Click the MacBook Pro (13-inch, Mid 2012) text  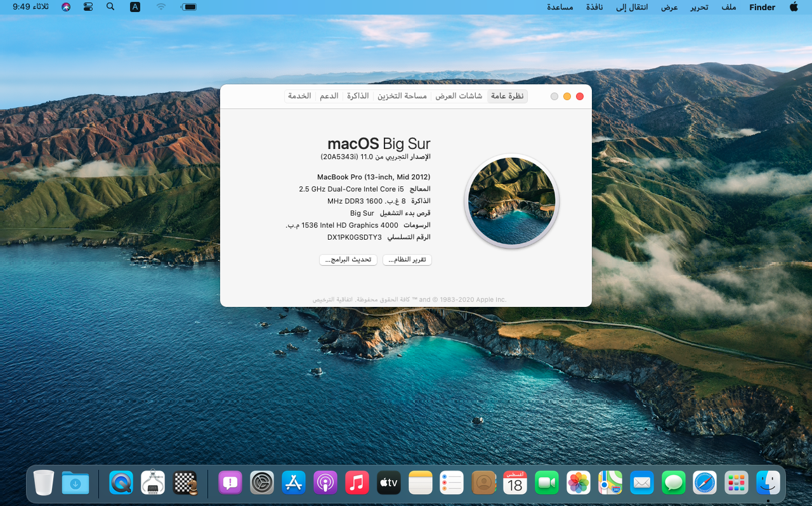tap(374, 177)
